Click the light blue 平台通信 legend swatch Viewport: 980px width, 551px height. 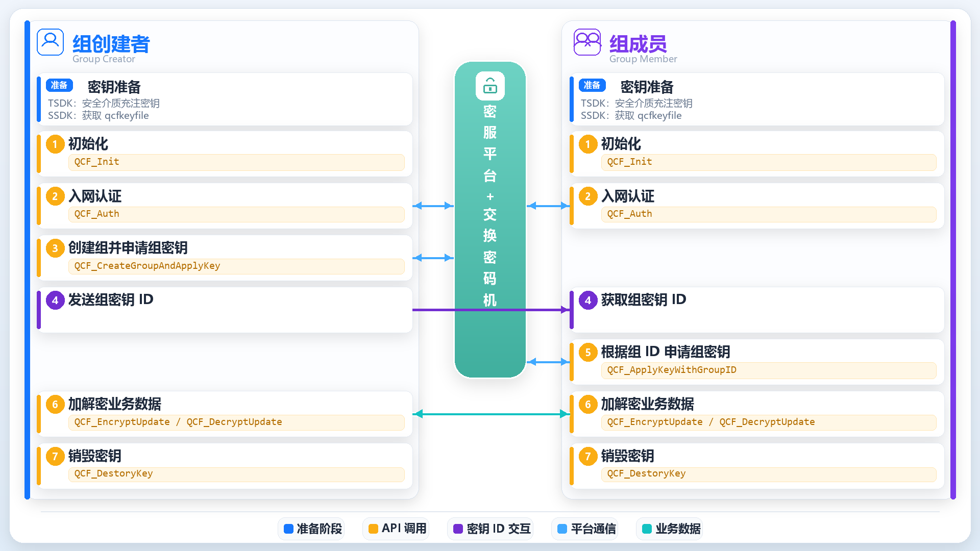coord(562,529)
